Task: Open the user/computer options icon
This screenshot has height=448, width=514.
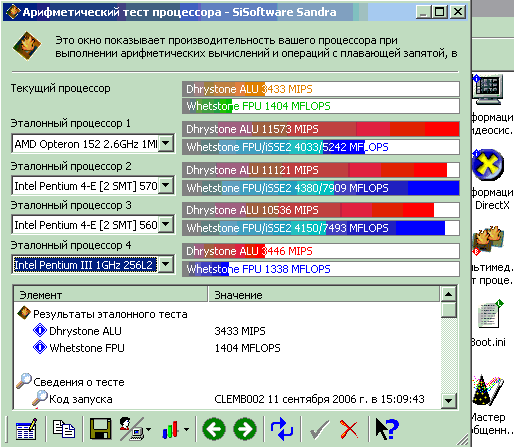Action: coord(132,429)
